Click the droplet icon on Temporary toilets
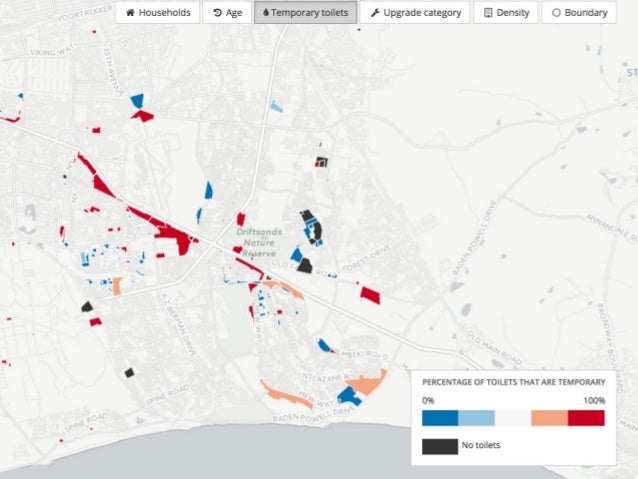 click(266, 13)
